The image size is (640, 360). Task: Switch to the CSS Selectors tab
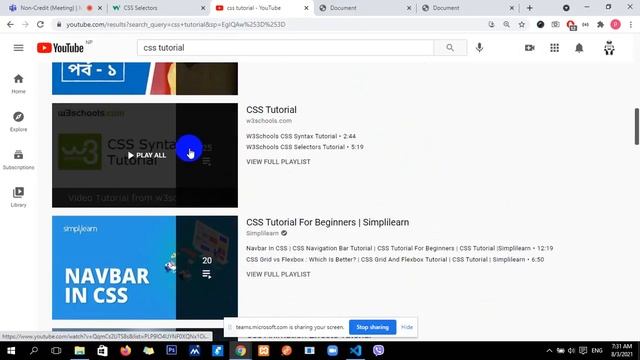(155, 8)
